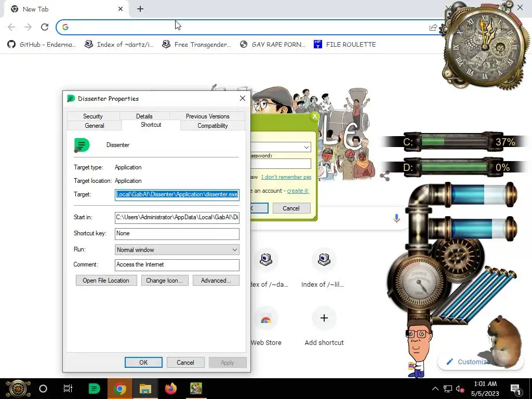The height and width of the screenshot is (399, 532).
Task: Open the GitHub bookmark
Action: [x=42, y=45]
